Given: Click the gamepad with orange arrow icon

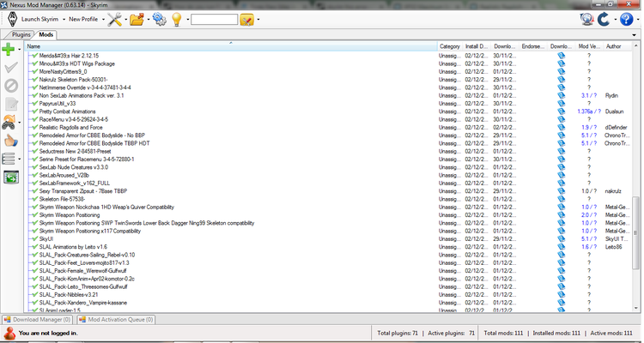Looking at the screenshot, I should 9,122.
